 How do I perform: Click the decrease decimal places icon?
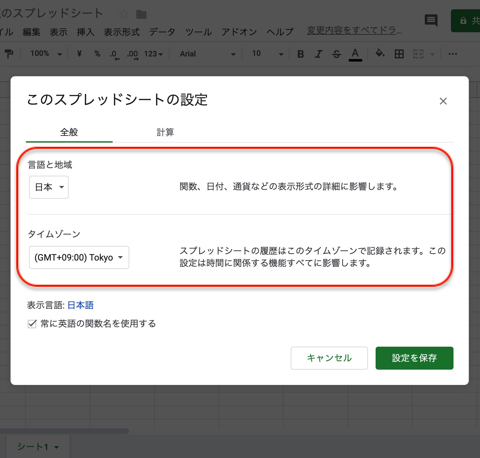click(x=114, y=54)
